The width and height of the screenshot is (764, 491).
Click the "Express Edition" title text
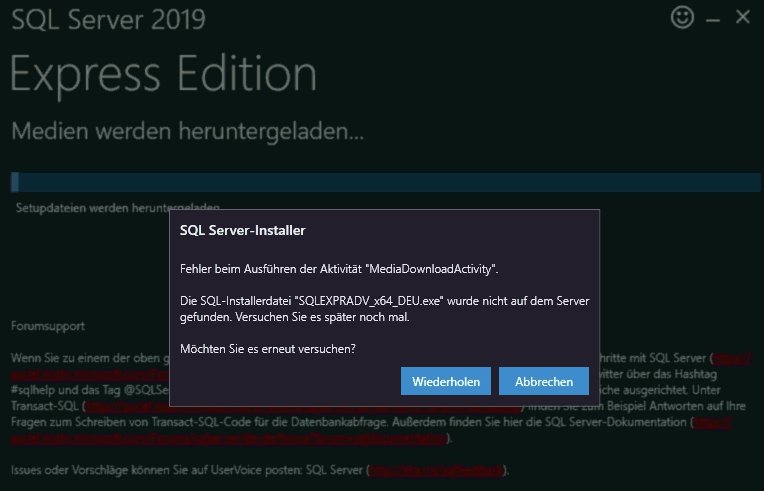tap(164, 74)
